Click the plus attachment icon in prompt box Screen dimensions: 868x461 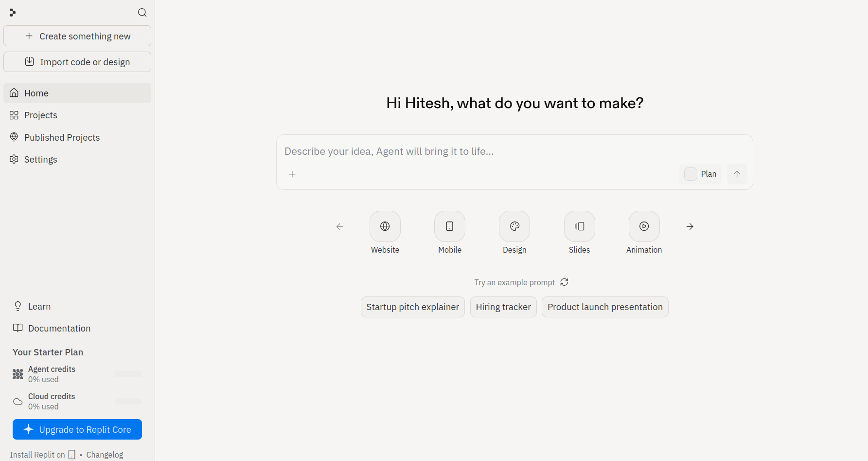click(x=292, y=174)
